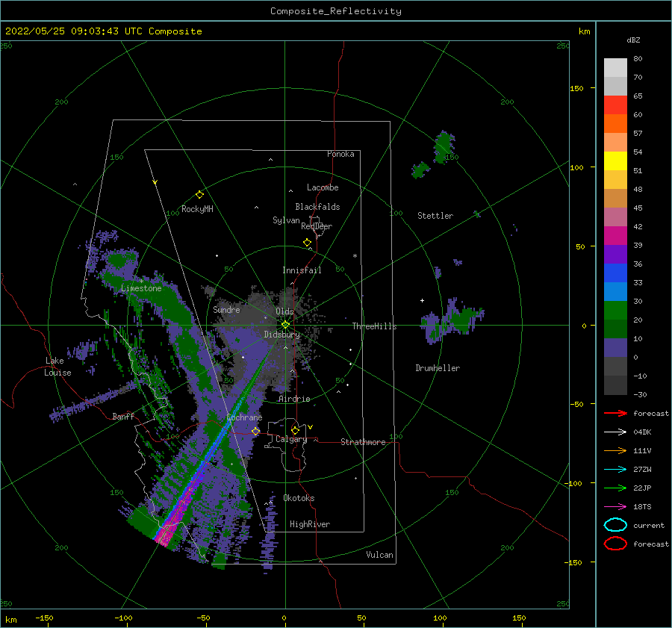Image resolution: width=672 pixels, height=628 pixels.
Task: Click the yellow diamond marker above Calgary
Action: tap(295, 430)
